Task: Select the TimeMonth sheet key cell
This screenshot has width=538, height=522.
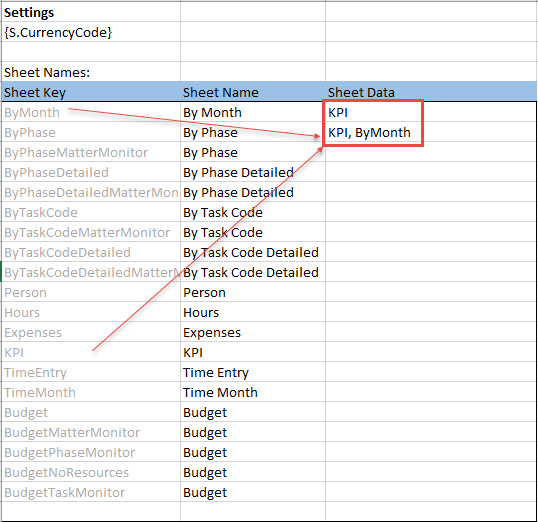Action: [x=91, y=392]
